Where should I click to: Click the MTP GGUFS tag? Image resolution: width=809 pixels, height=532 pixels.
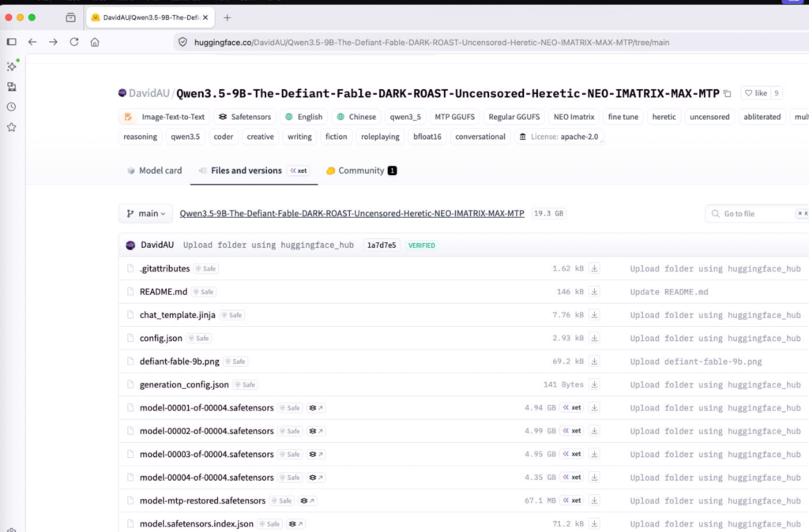point(454,117)
